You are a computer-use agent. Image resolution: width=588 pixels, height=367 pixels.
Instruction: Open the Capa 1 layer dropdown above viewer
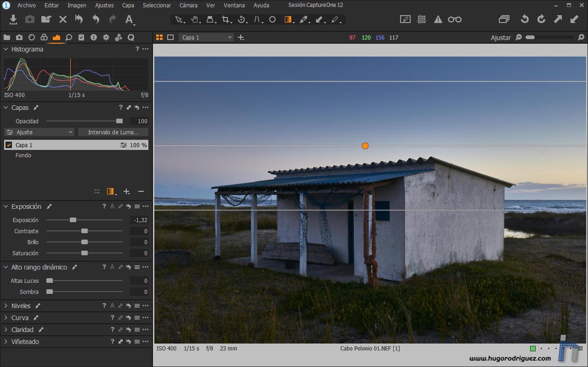pos(206,37)
